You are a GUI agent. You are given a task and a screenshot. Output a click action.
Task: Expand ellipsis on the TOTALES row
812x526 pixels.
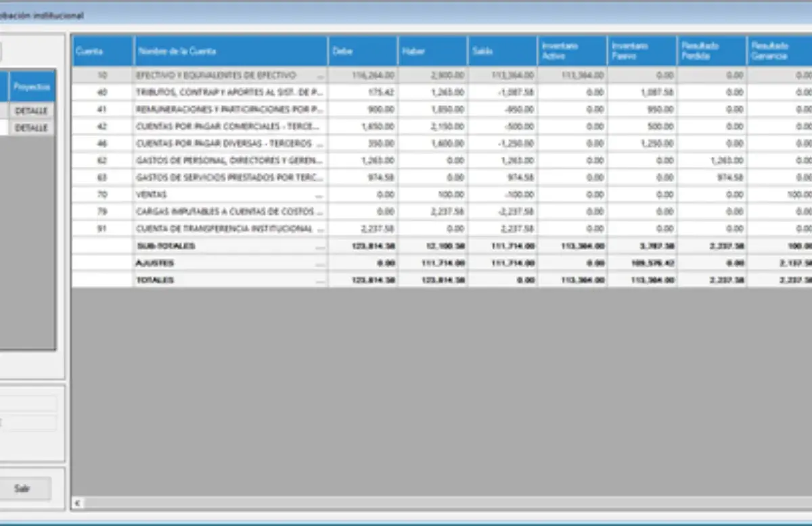tap(320, 280)
